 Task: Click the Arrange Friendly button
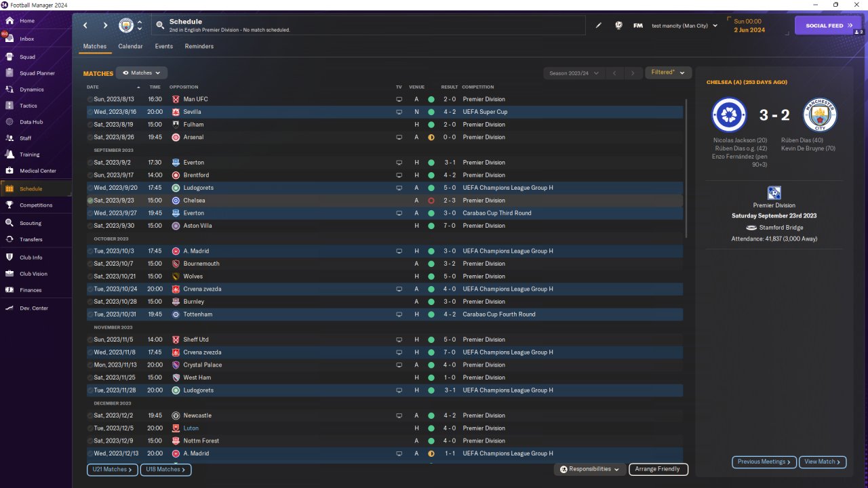point(658,469)
